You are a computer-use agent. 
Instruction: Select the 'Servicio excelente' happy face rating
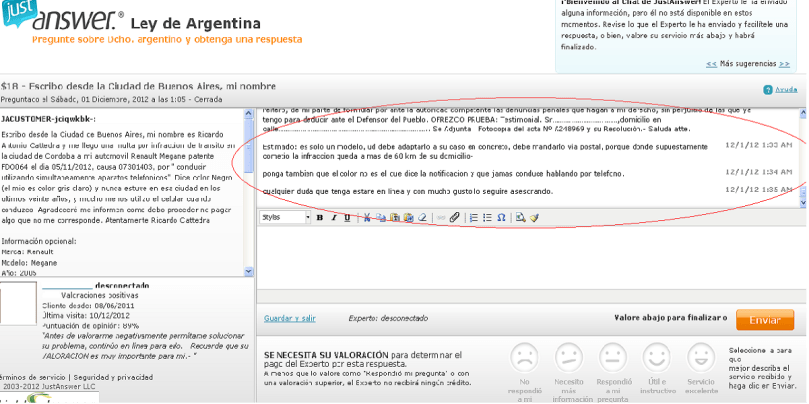tap(701, 358)
